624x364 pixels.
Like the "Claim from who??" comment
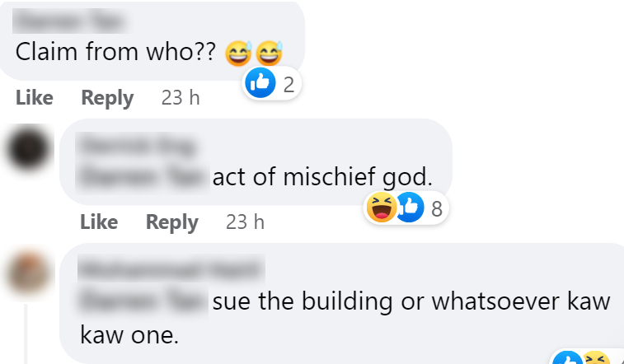coord(35,98)
